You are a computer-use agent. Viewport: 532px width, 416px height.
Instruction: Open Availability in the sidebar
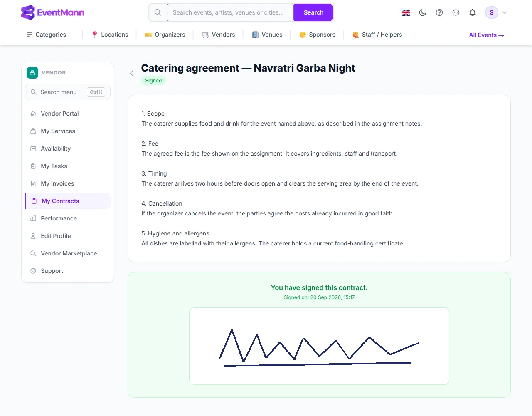68,149
